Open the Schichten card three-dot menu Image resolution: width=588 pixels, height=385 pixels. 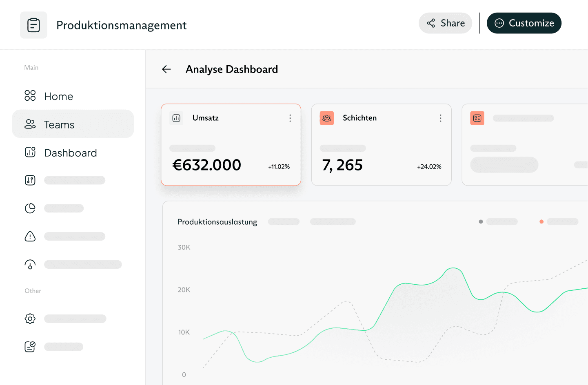[x=440, y=118]
